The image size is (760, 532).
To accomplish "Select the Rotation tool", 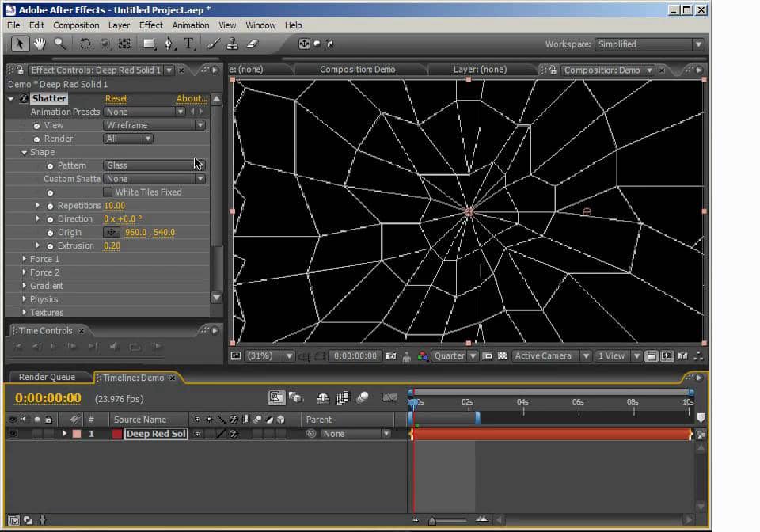I will (x=85, y=44).
